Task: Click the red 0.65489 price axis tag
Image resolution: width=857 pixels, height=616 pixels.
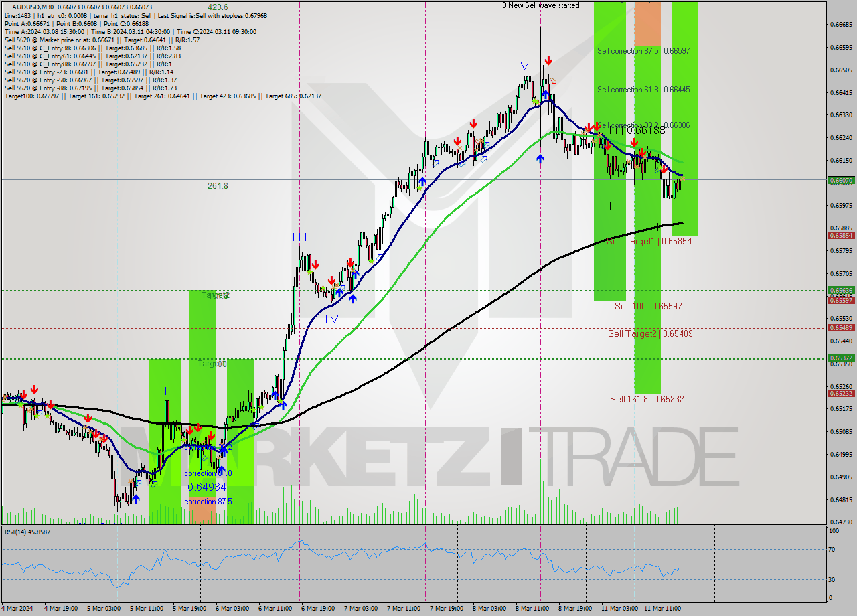Action: (x=841, y=327)
